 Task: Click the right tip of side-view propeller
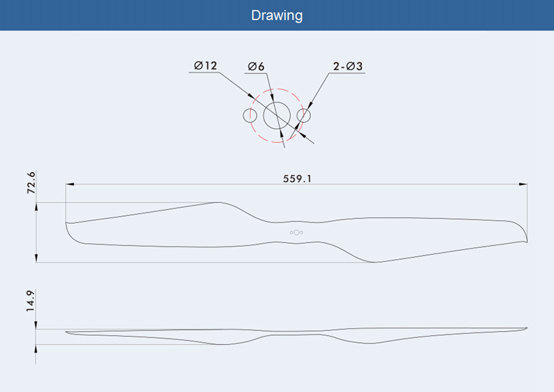pos(525,328)
